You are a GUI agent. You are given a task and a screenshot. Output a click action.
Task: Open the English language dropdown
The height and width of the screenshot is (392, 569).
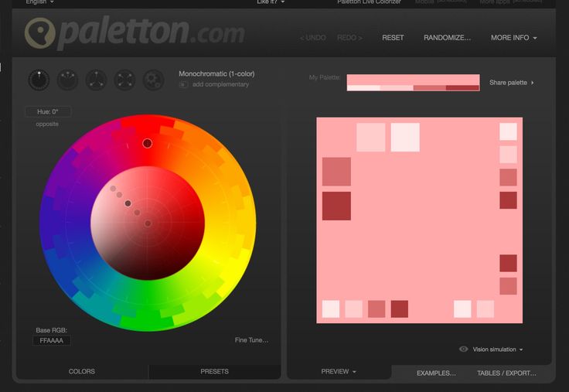click(40, 2)
